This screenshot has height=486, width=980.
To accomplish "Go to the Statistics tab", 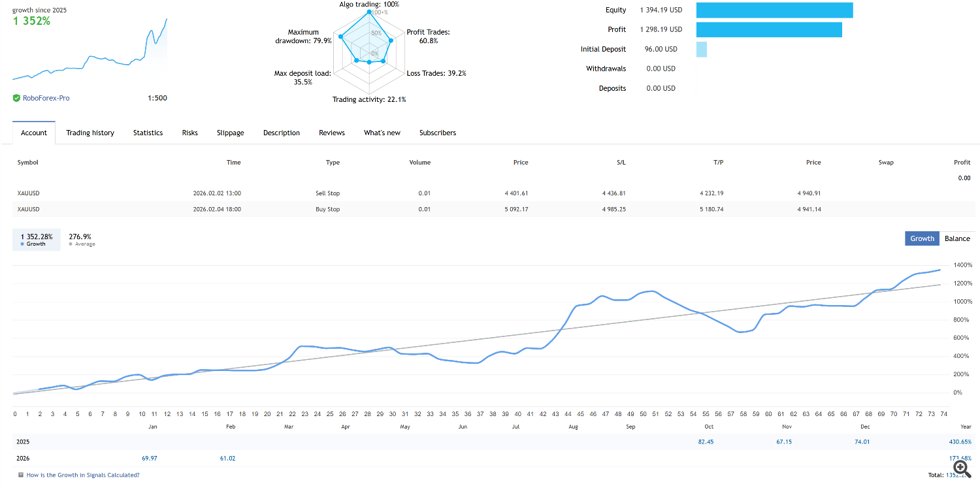I will [x=148, y=133].
